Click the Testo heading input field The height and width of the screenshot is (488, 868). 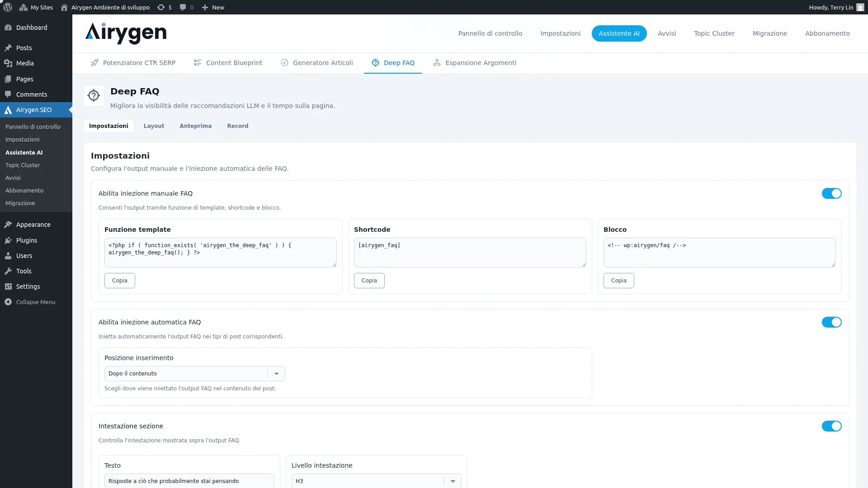(x=189, y=481)
